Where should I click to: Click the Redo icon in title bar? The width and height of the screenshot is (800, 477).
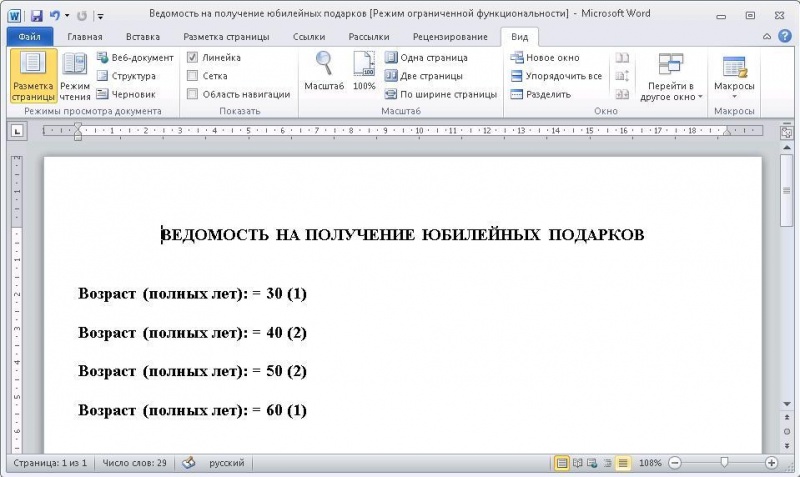pos(82,16)
